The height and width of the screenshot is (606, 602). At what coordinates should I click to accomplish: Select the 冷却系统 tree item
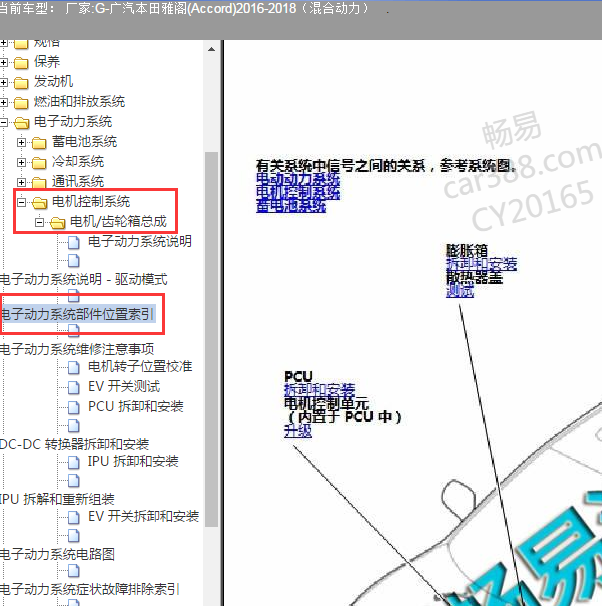[x=78, y=162]
